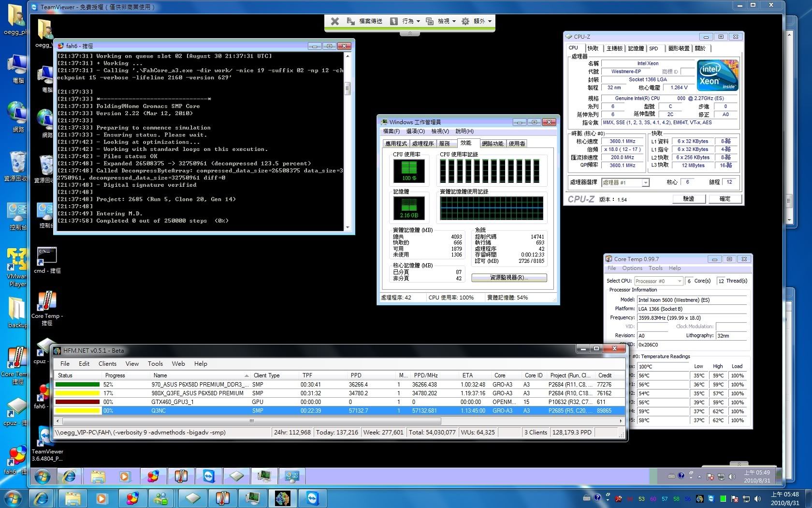Image resolution: width=812 pixels, height=508 pixels.
Task: Click the local Windows Start orb
Action: tap(13, 498)
